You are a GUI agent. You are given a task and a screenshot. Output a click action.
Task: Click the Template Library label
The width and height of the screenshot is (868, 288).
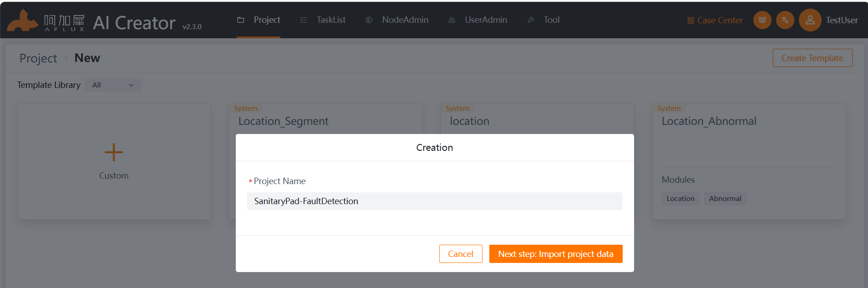point(49,85)
